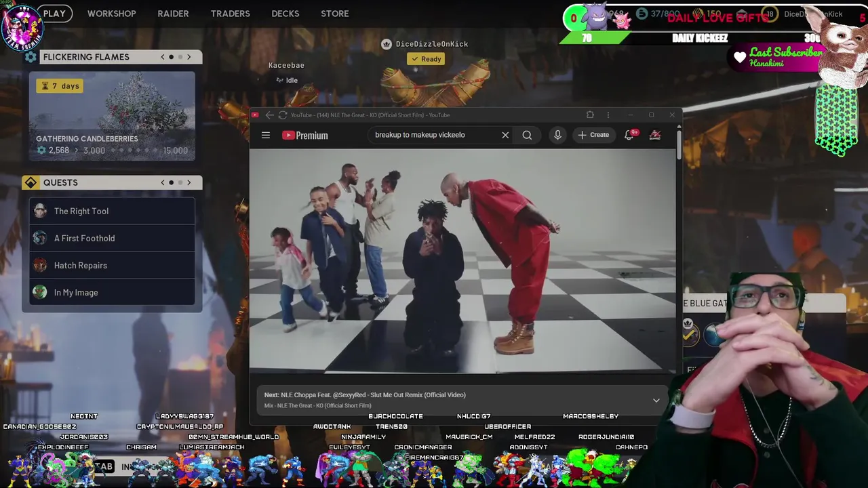Reload the YouTube page
The width and height of the screenshot is (868, 488).
(x=282, y=115)
